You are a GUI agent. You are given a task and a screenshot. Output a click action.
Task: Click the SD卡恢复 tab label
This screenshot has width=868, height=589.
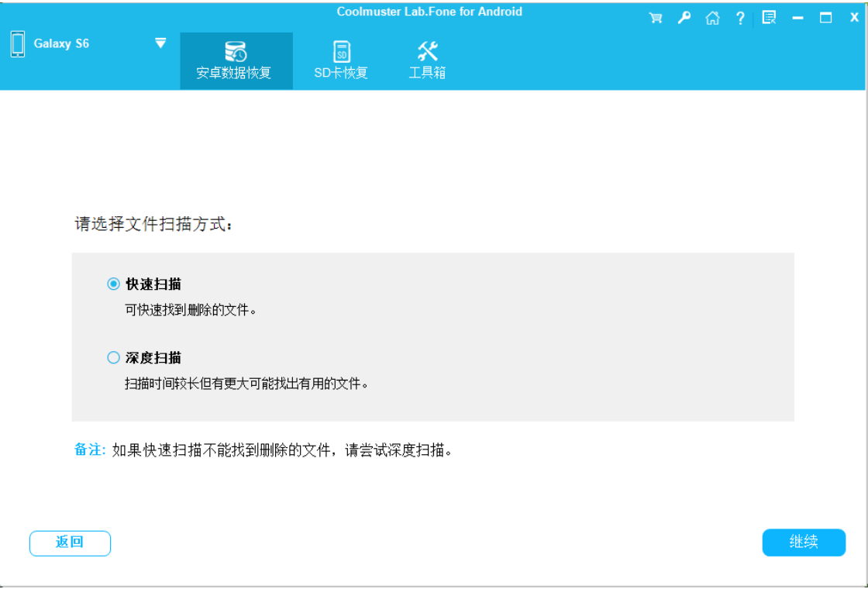coord(341,74)
